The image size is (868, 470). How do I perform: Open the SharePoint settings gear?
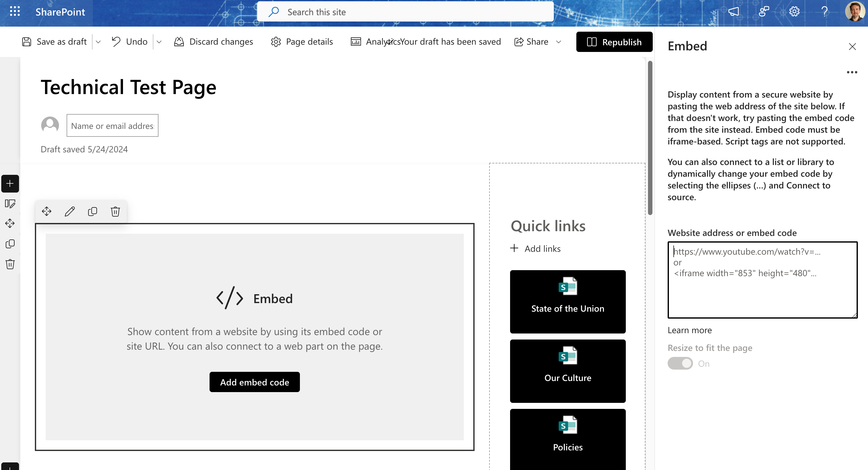(794, 12)
